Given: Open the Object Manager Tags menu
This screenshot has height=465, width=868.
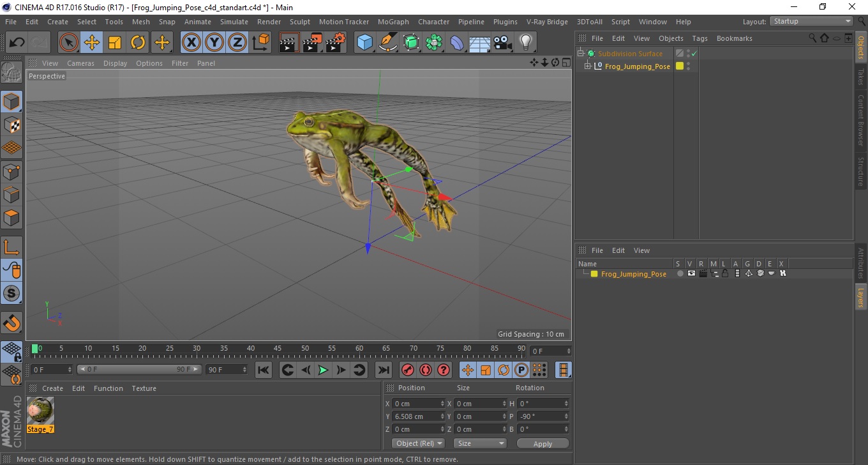Looking at the screenshot, I should point(700,38).
